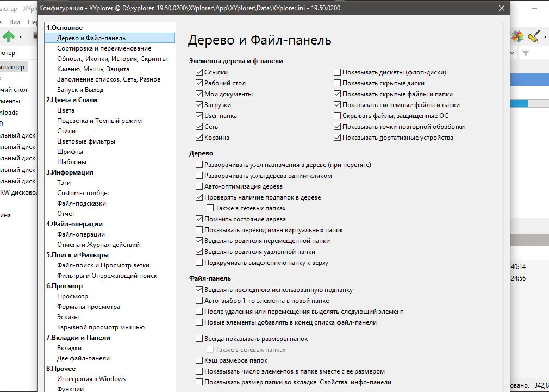This screenshot has width=549, height=392.
Task: Uncheck the 'Загрузки' checkbox
Action: [199, 105]
